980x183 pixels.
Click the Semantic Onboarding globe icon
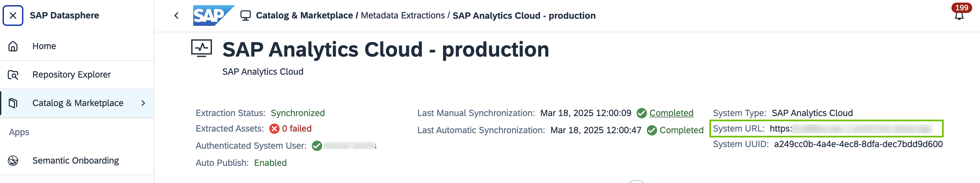(13, 161)
